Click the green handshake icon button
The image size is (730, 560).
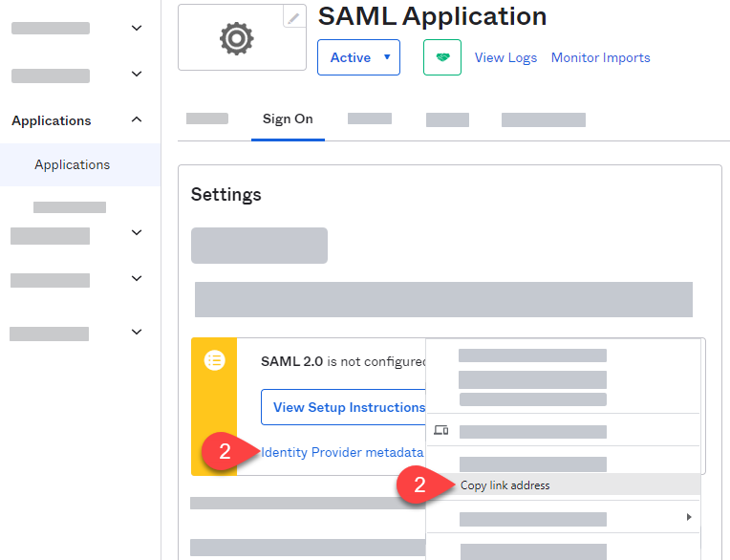442,57
